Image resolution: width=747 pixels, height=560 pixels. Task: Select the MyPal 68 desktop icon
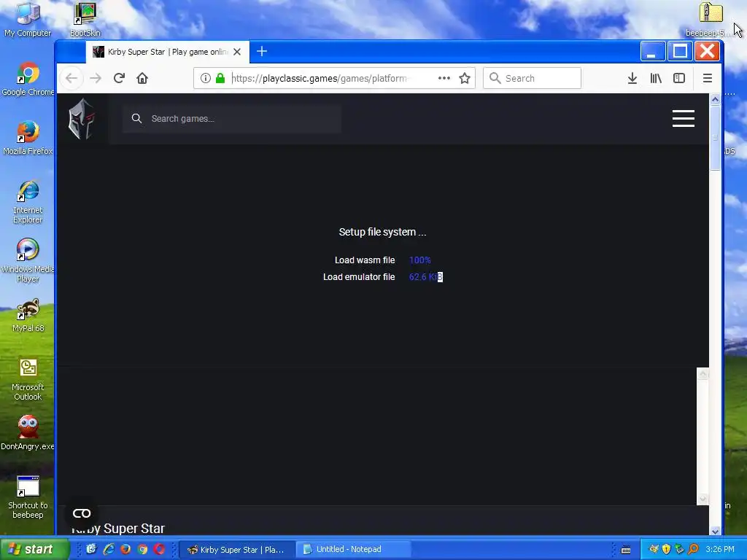tap(28, 315)
